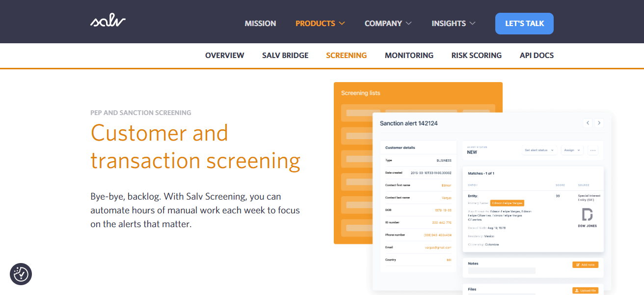
Task: Click the Upload file button
Action: 585,291
